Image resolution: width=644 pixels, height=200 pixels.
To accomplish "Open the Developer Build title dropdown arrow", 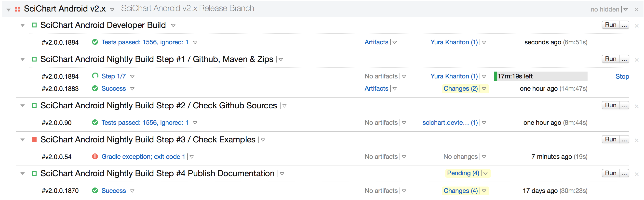I will coord(173,25).
